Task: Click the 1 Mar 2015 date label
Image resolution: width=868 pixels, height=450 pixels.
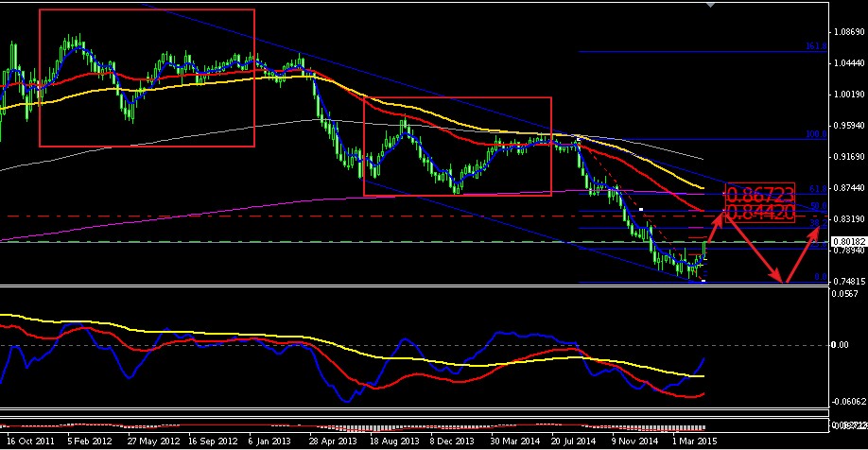Action: (x=695, y=441)
